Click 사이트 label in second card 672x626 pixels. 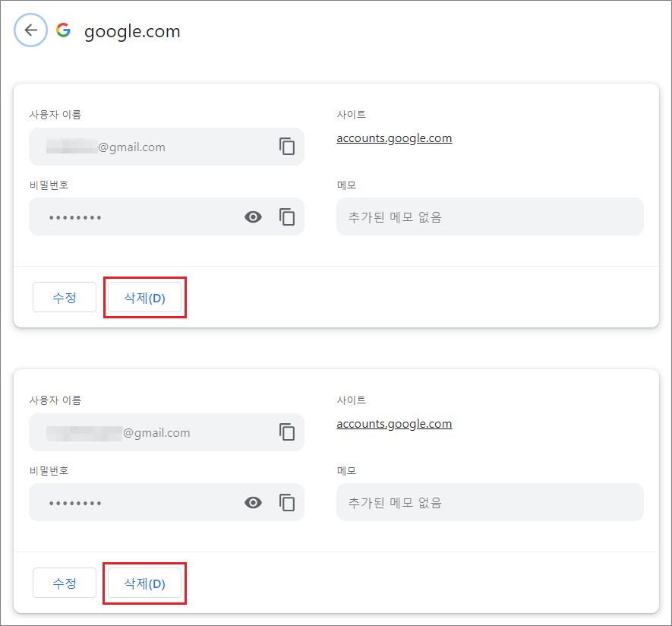pyautogui.click(x=351, y=400)
